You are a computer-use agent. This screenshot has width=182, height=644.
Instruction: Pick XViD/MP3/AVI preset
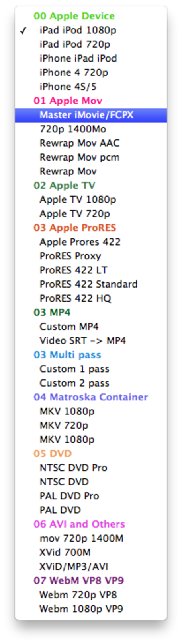point(91,567)
